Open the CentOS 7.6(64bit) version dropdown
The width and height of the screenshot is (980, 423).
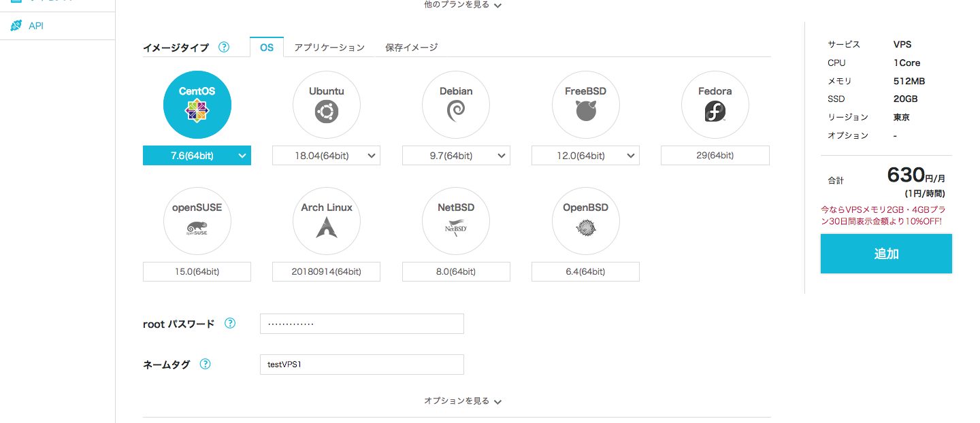click(197, 156)
